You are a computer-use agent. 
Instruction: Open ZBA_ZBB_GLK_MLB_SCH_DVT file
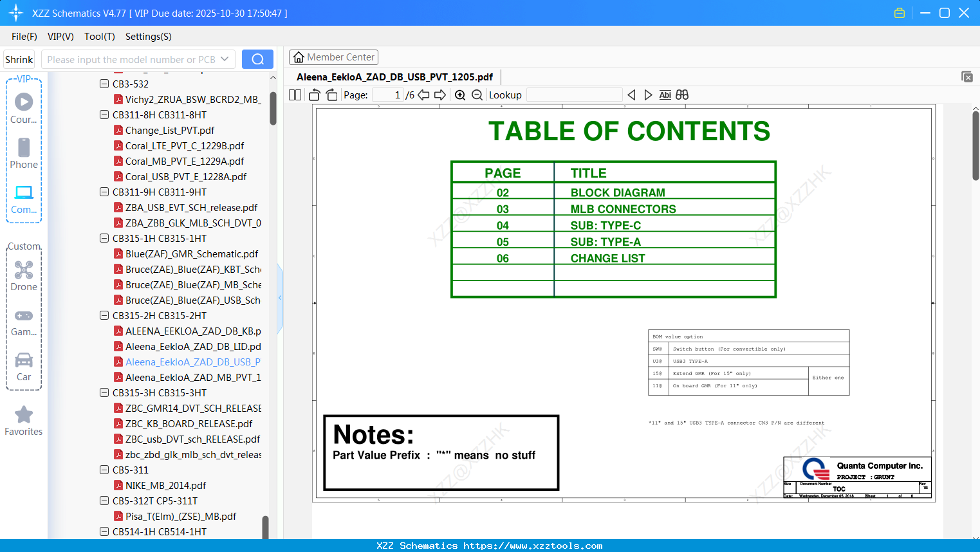point(187,223)
